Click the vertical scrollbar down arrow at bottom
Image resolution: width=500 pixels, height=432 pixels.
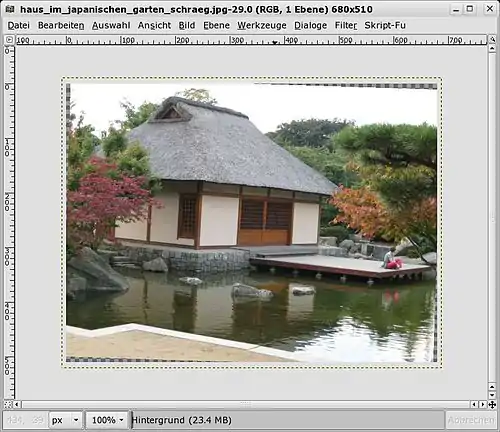coord(492,395)
